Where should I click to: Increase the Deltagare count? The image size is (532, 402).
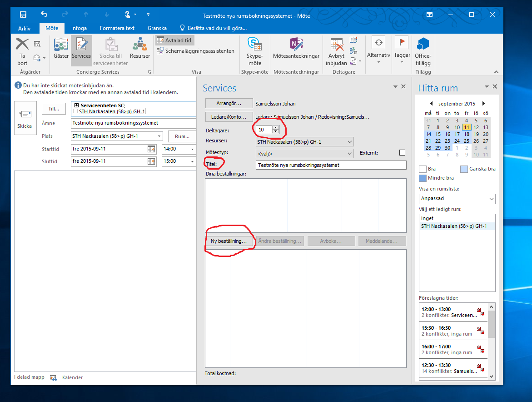pos(275,128)
